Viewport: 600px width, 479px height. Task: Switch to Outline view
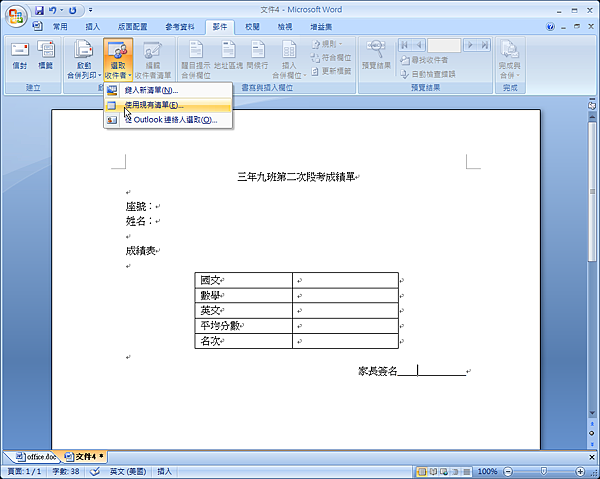[x=455, y=471]
